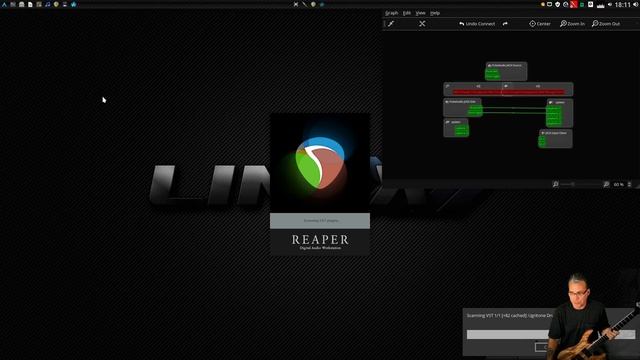Screen dimensions: 640x360
Task: Adjust the patchbay zoom slider handle
Action: point(573,184)
